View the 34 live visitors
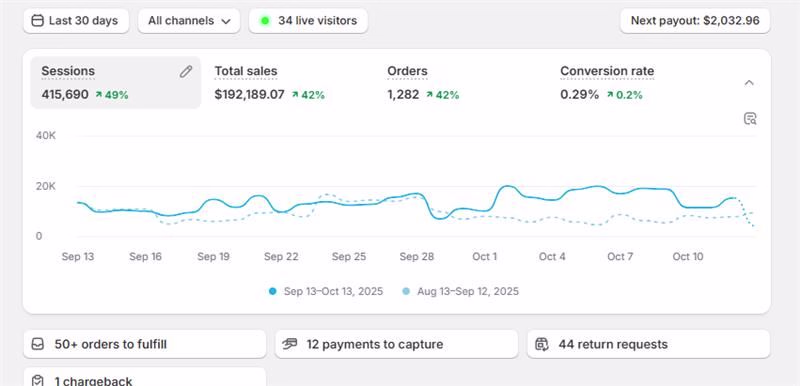 [308, 21]
